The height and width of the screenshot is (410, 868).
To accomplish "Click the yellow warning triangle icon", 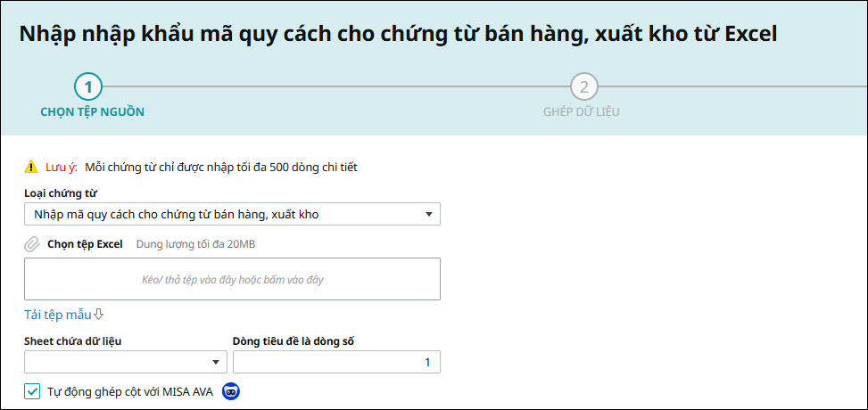I will click(31, 167).
